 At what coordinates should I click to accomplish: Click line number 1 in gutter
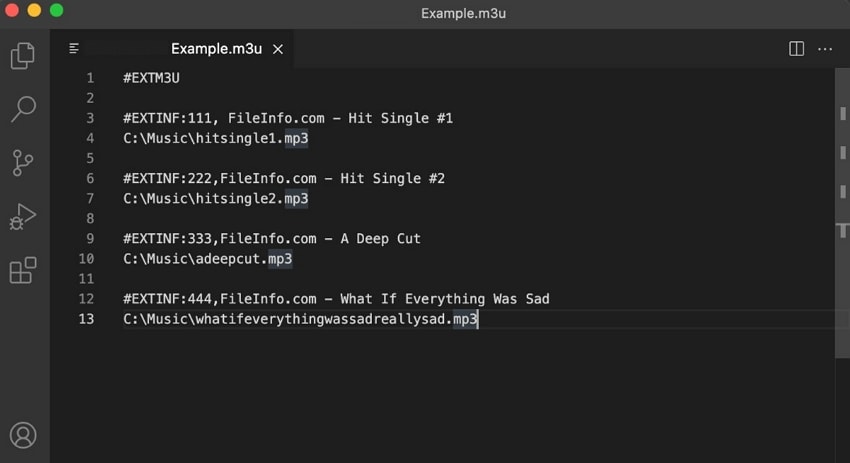tap(90, 78)
